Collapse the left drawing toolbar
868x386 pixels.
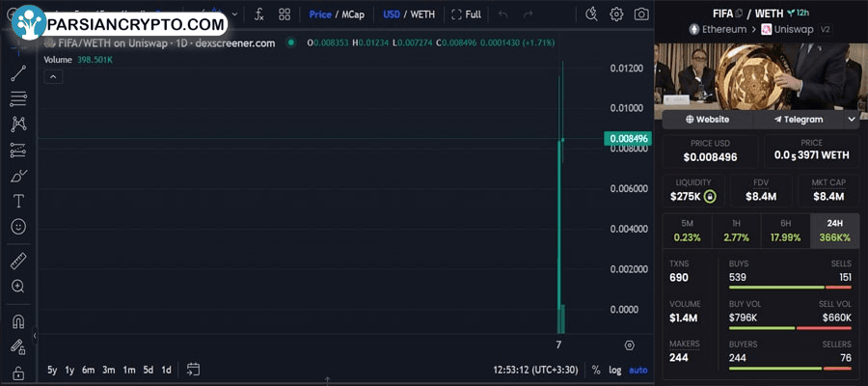click(x=35, y=335)
